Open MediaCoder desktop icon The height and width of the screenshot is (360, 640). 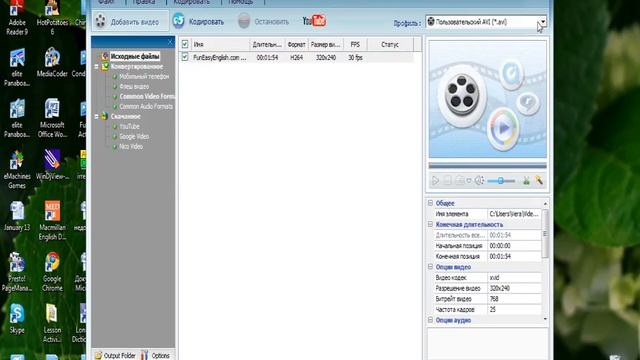coord(52,62)
